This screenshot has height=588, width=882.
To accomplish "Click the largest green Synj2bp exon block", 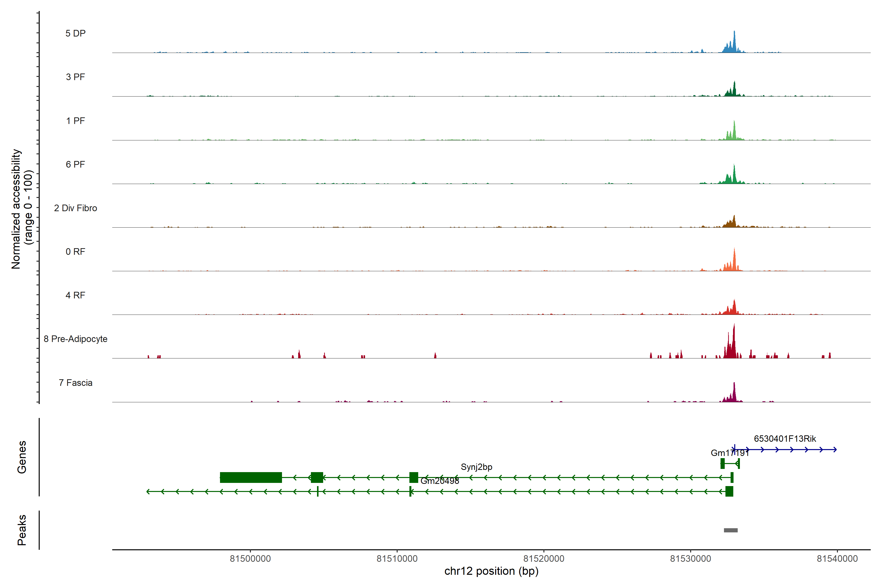I will point(251,477).
